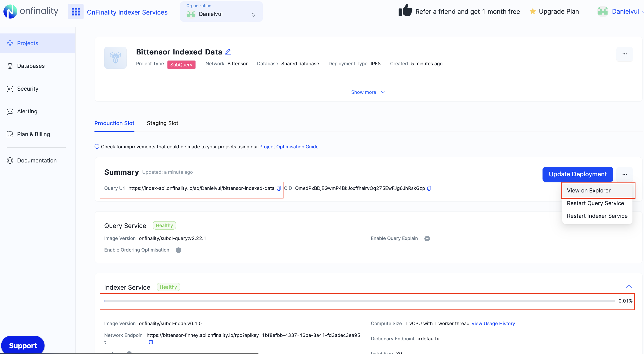Select Databases from the sidebar

click(30, 66)
